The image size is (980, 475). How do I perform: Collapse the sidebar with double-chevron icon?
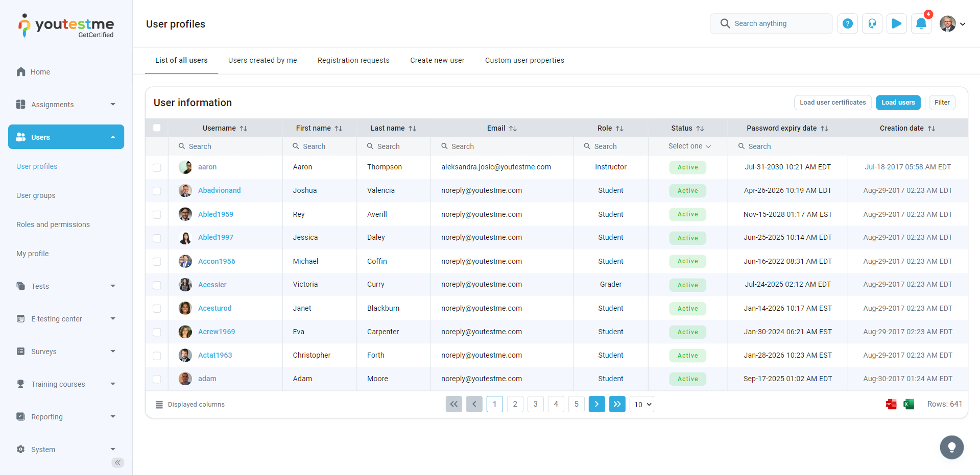pyautogui.click(x=117, y=463)
